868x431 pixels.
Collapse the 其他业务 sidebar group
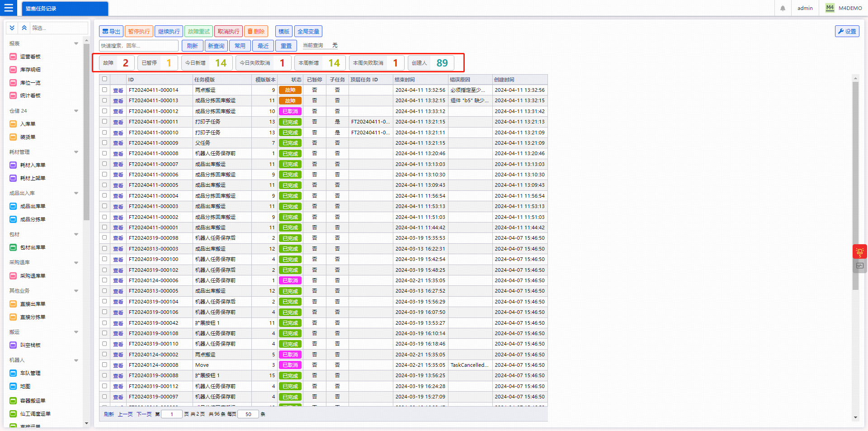point(76,291)
